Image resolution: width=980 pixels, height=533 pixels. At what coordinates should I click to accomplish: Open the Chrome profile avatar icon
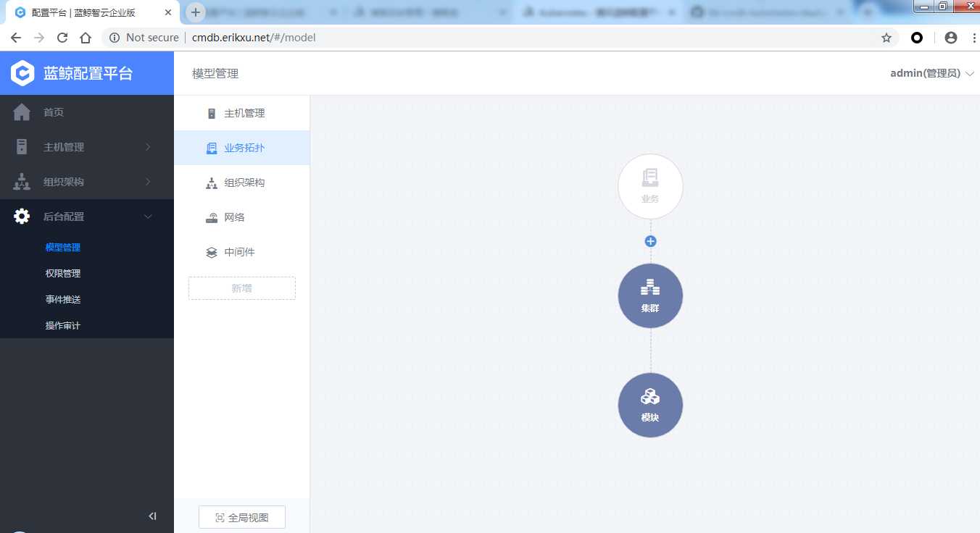click(x=951, y=38)
